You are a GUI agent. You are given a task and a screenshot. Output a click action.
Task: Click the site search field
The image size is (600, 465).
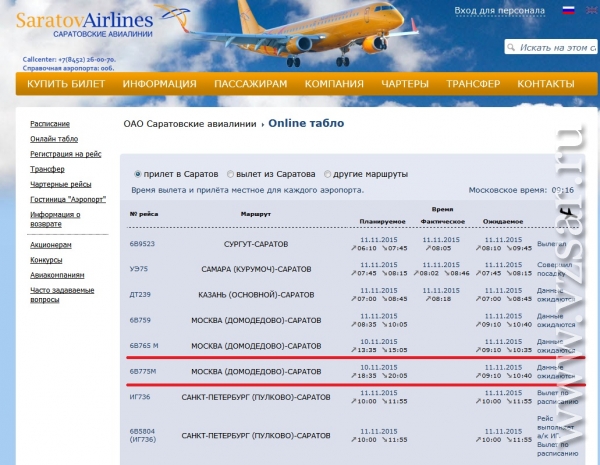coord(551,47)
